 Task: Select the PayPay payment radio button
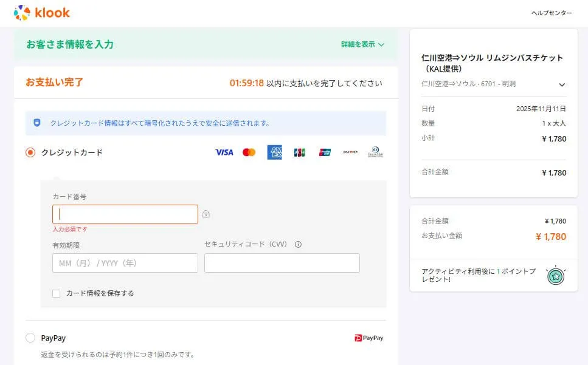point(29,338)
